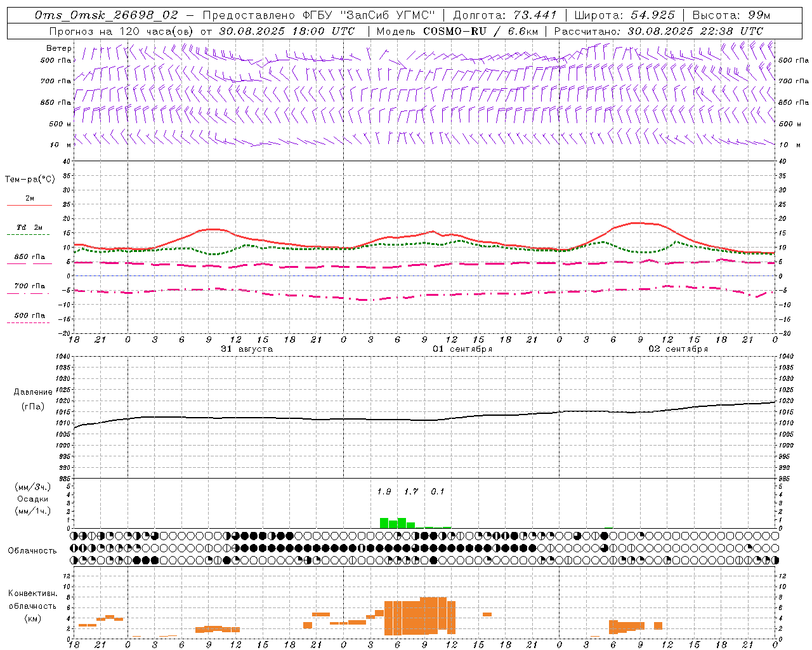Select the Высота: 99м field
The height and width of the screenshot is (650, 812).
click(x=731, y=15)
